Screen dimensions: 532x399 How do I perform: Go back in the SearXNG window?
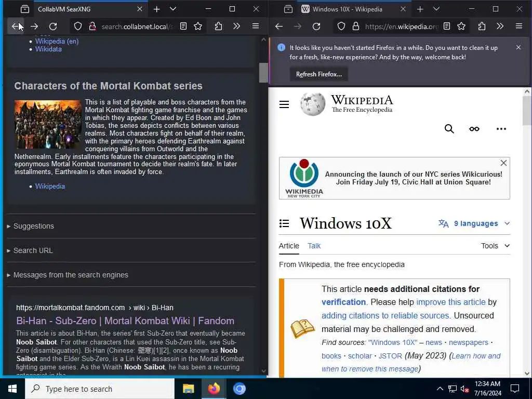[16, 26]
